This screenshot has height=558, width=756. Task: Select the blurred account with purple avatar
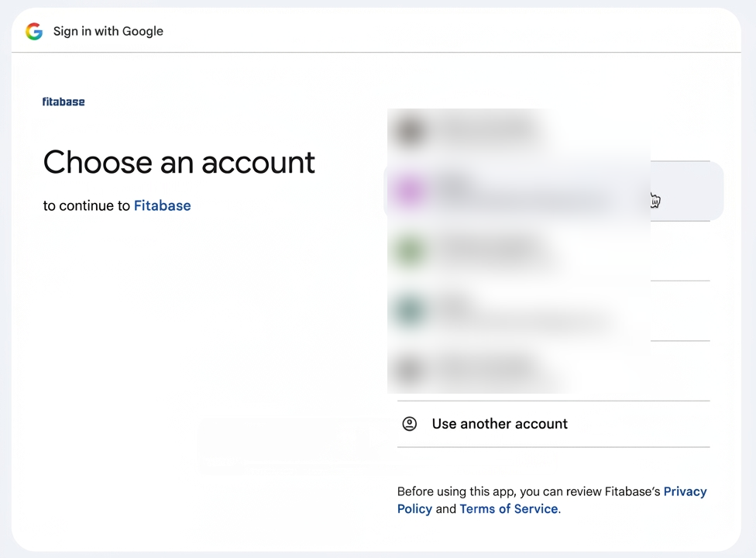(x=554, y=191)
